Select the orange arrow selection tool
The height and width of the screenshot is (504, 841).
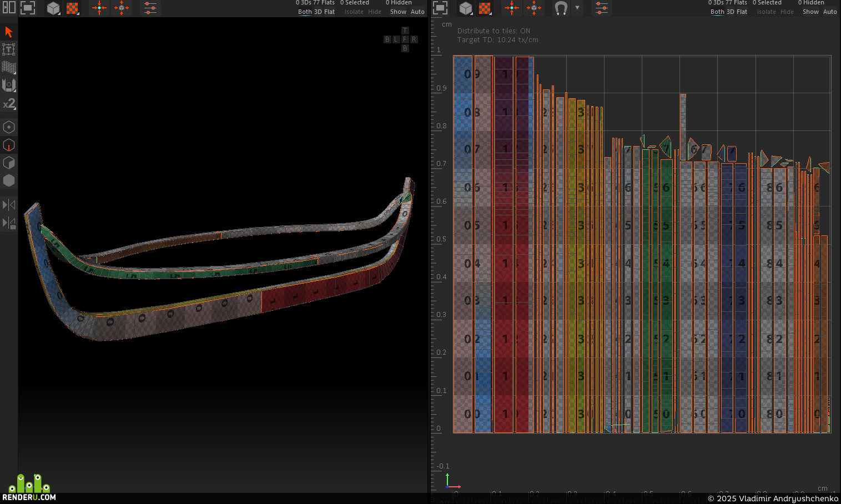pyautogui.click(x=9, y=32)
